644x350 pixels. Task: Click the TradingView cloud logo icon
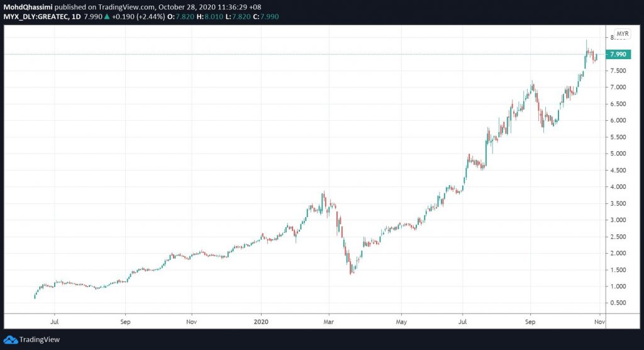click(x=10, y=339)
